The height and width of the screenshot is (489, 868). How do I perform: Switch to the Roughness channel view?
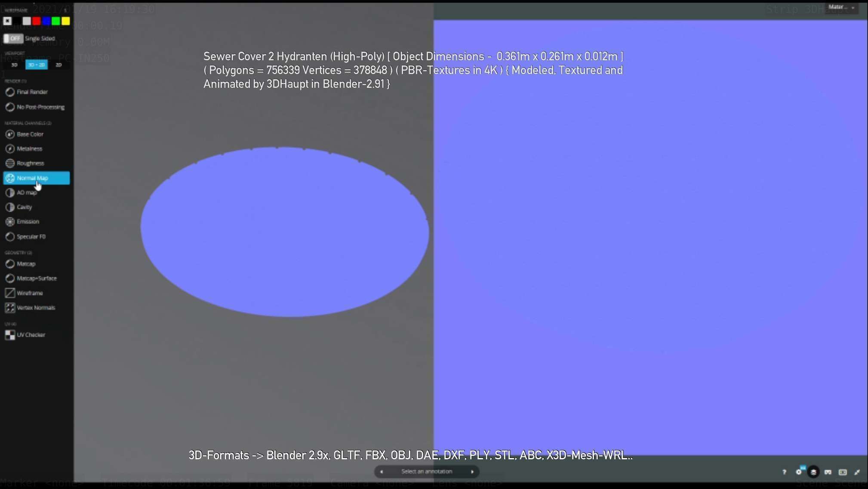point(30,164)
